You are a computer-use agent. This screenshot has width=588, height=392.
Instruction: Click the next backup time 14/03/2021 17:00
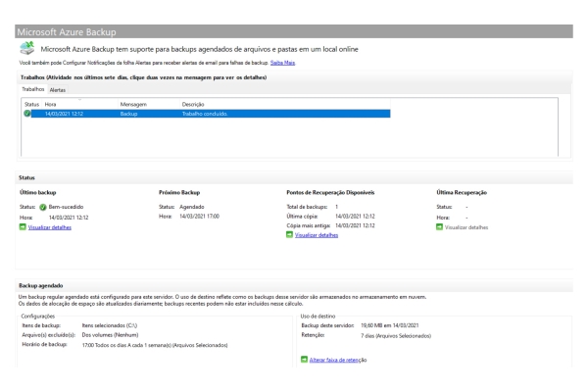point(199,216)
